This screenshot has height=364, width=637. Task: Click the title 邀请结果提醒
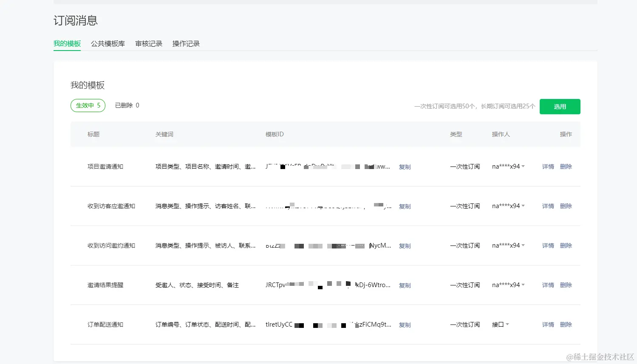(105, 285)
